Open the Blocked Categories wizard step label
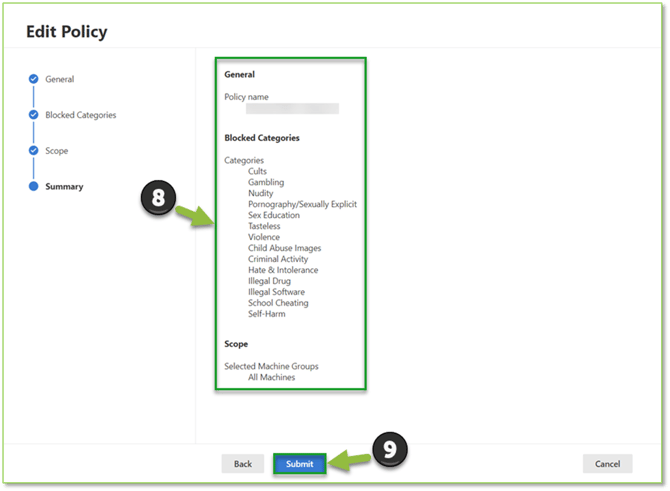The image size is (670, 491). (80, 115)
